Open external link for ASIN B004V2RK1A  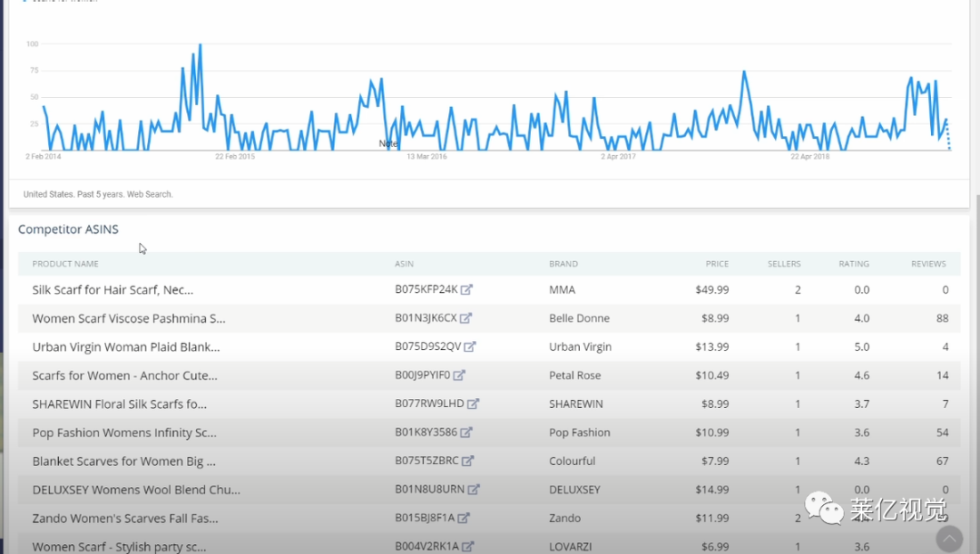[468, 547]
